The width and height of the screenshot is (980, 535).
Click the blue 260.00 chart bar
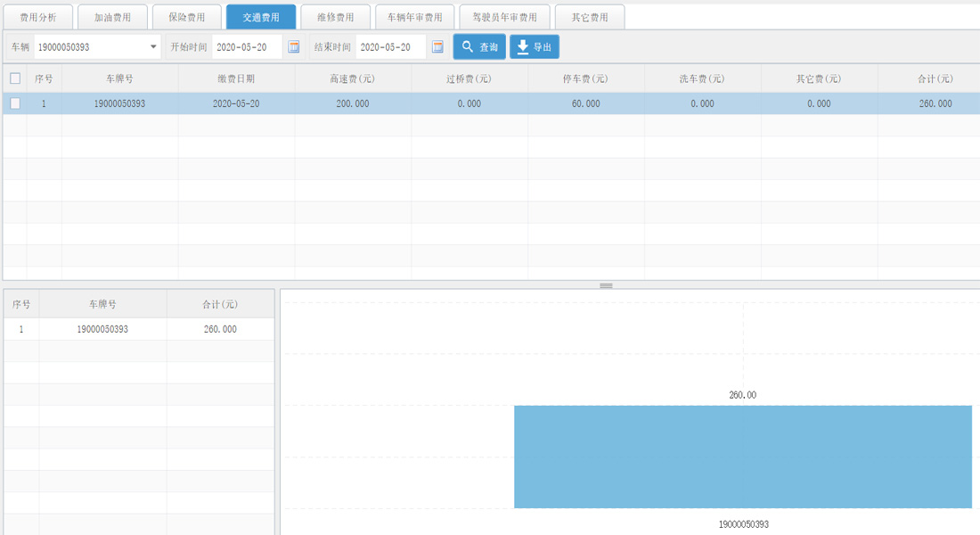(x=743, y=457)
